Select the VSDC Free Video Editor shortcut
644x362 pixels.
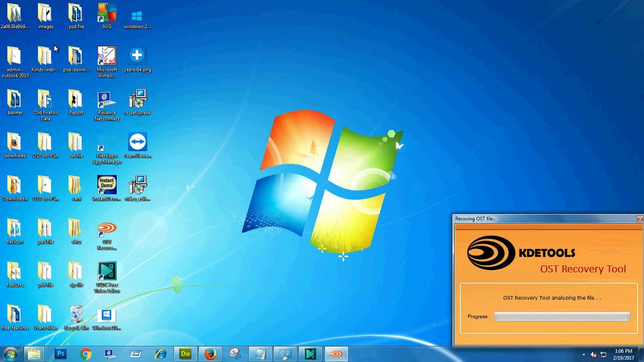[x=107, y=278]
